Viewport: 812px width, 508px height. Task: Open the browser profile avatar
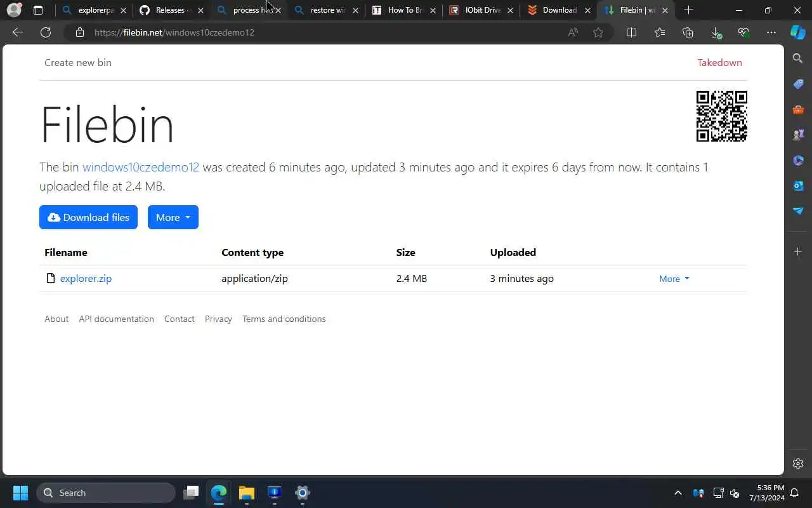[x=13, y=10]
